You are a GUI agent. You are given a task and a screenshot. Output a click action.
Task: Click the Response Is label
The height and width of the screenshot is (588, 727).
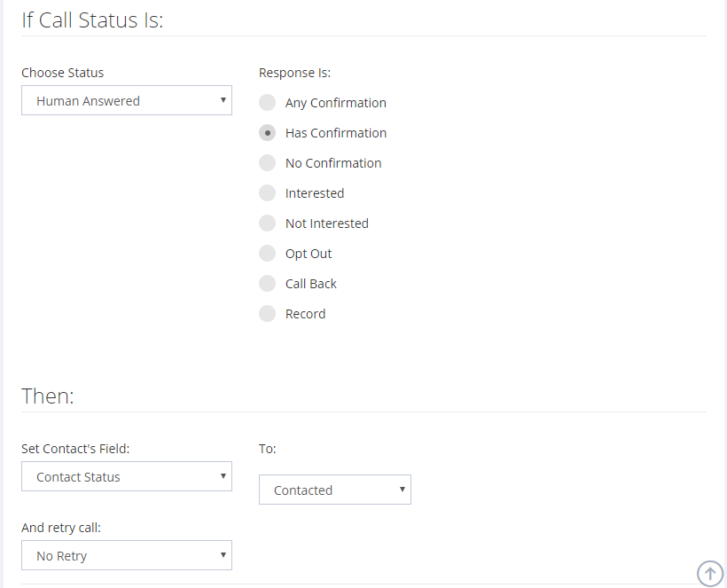click(294, 73)
